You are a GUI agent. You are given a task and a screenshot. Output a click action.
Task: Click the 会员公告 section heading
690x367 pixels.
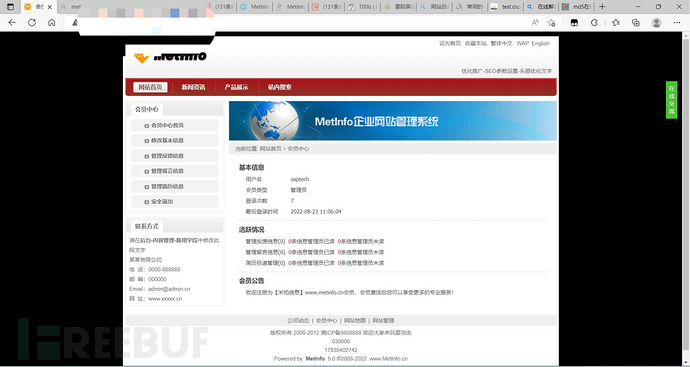(251, 281)
